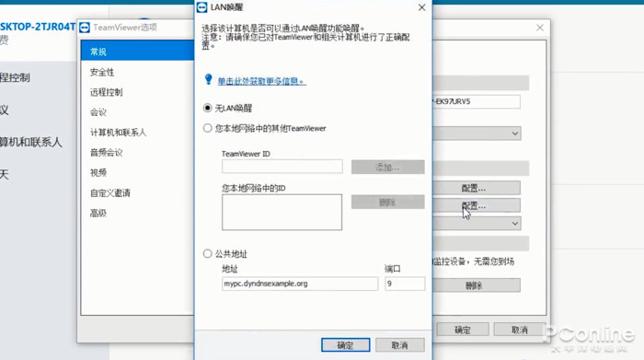The height and width of the screenshot is (360, 644).
Task: Click 删除 button in TeamViewer选项 window
Action: 477,285
